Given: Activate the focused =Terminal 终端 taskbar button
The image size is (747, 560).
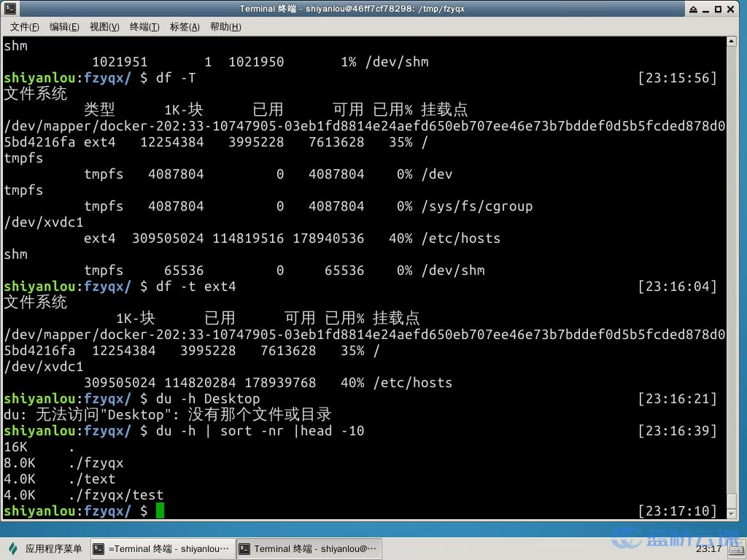Looking at the screenshot, I should [162, 548].
